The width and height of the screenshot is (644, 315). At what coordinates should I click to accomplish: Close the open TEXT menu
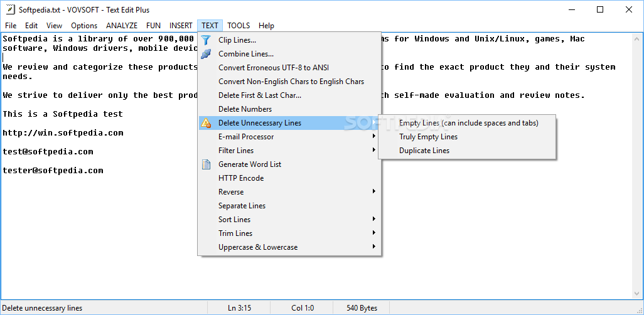(210, 26)
